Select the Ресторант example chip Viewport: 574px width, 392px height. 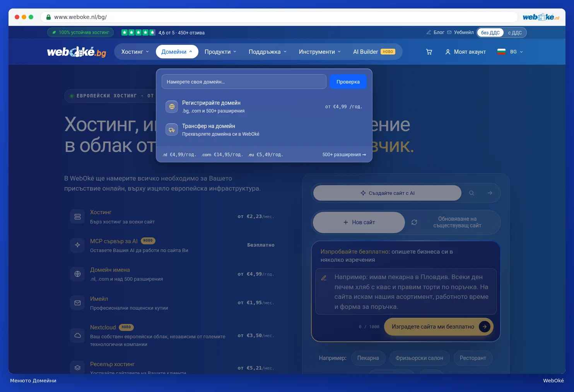point(473,358)
